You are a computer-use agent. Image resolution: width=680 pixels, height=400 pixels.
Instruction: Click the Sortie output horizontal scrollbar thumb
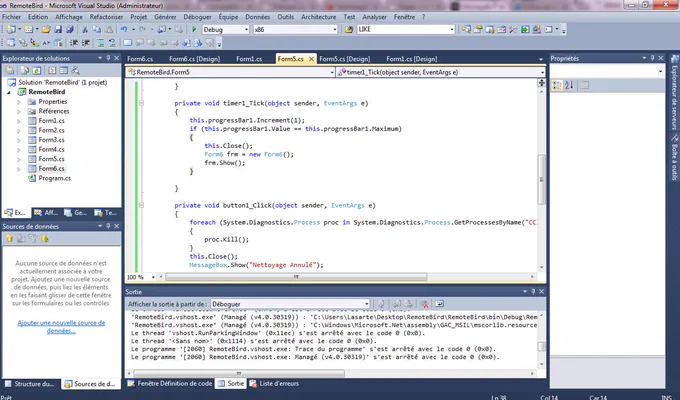point(239,373)
